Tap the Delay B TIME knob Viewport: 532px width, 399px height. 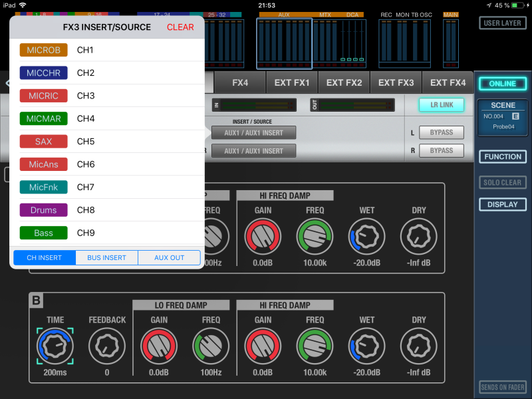[55, 346]
